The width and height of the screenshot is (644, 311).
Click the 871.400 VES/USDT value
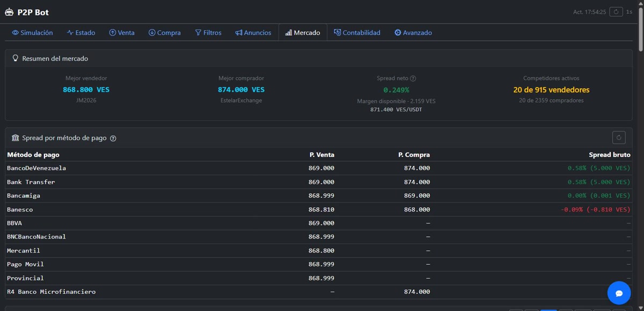click(396, 110)
